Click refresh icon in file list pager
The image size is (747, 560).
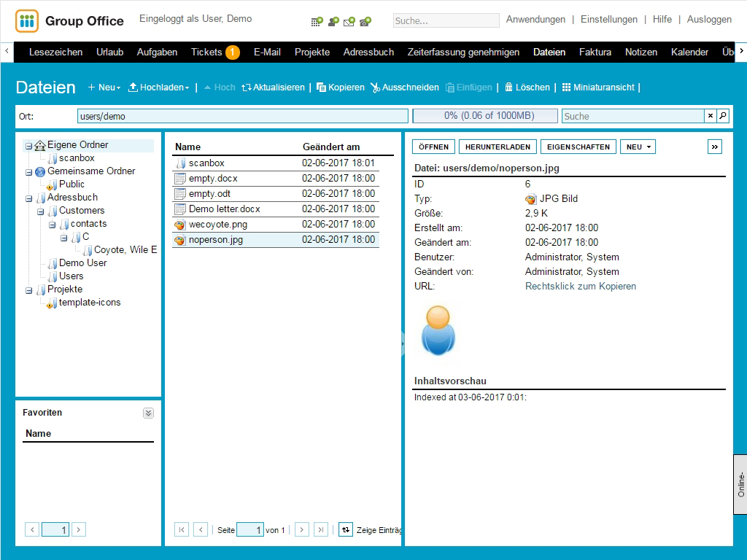(345, 530)
